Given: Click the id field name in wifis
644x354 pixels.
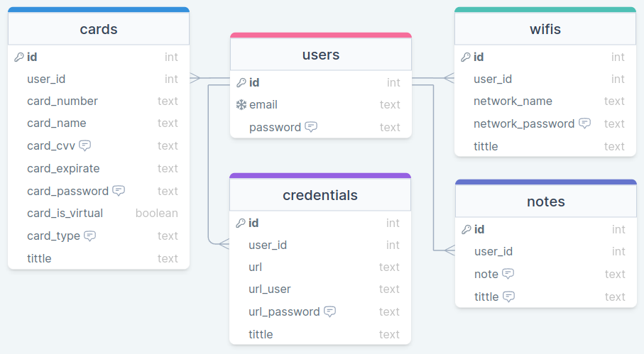Looking at the screenshot, I should pyautogui.click(x=479, y=57).
